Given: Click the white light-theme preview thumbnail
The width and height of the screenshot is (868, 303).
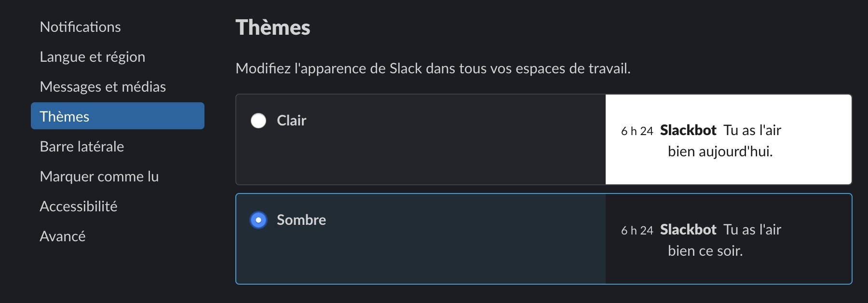Looking at the screenshot, I should pyautogui.click(x=728, y=139).
